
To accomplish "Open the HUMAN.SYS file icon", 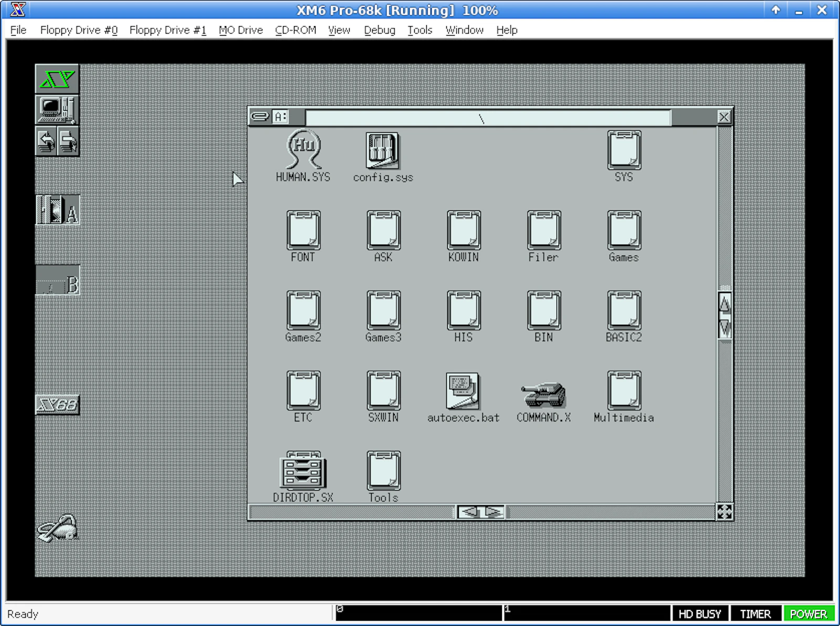I will point(303,150).
